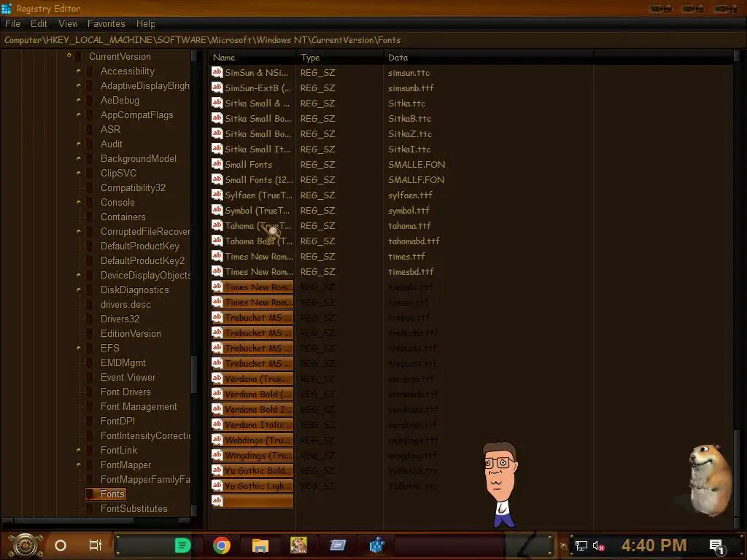Select the ClipSVC registry key
The height and width of the screenshot is (560, 747).
pos(118,174)
